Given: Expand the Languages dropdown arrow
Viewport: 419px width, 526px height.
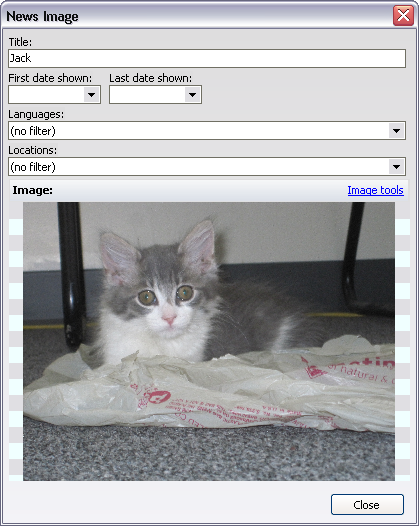Looking at the screenshot, I should coord(397,131).
